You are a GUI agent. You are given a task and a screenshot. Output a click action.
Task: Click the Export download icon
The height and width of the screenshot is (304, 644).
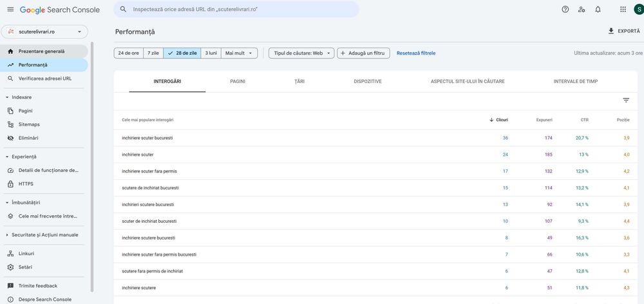pyautogui.click(x=611, y=31)
